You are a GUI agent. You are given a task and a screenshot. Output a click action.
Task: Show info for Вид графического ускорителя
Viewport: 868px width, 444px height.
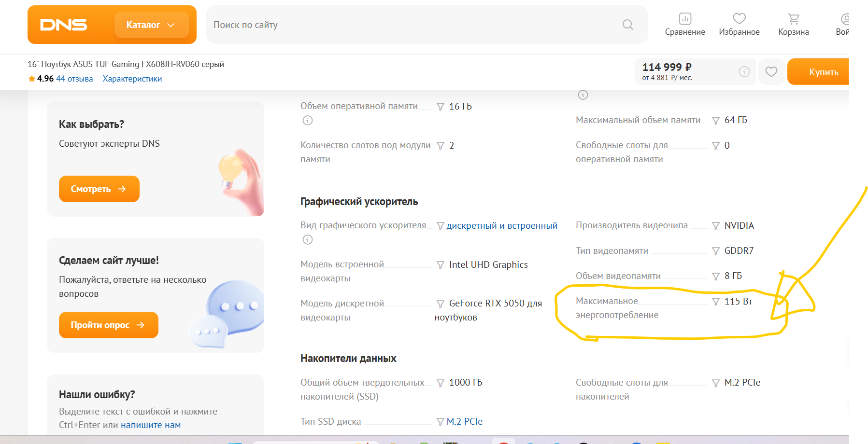pos(308,240)
